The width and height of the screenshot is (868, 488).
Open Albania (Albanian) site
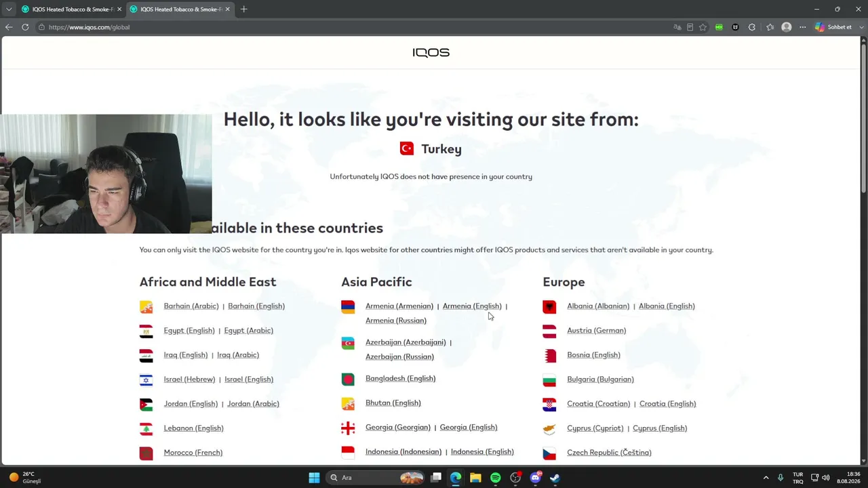(598, 306)
